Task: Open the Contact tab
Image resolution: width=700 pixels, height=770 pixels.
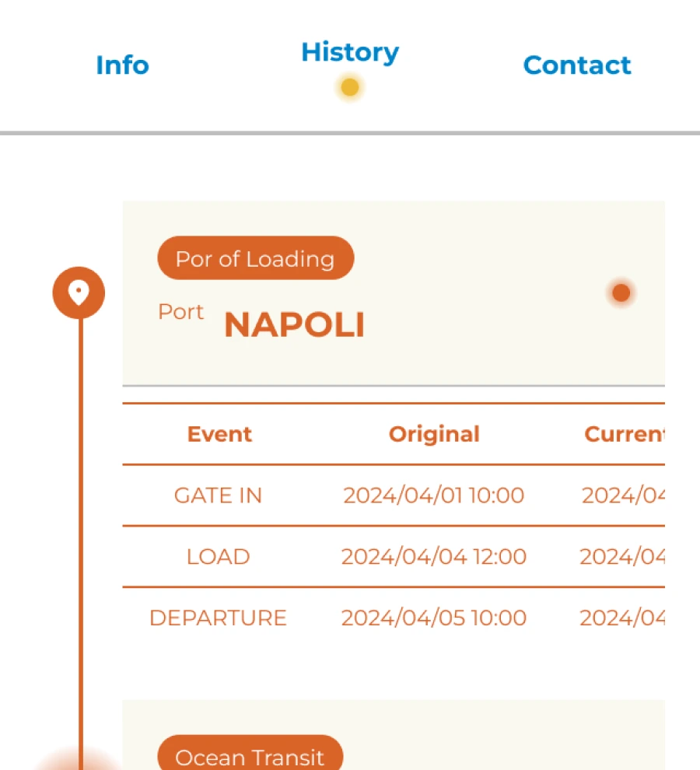Action: click(577, 65)
